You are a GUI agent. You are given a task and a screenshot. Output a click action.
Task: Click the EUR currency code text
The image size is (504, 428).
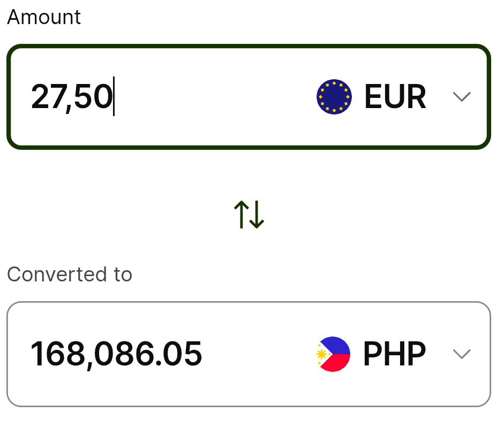click(395, 96)
